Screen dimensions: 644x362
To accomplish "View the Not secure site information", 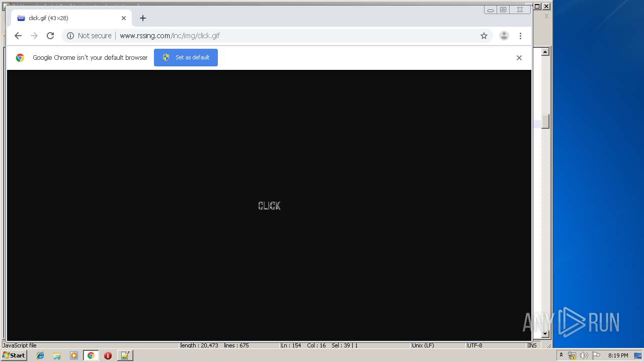I will 89,36.
